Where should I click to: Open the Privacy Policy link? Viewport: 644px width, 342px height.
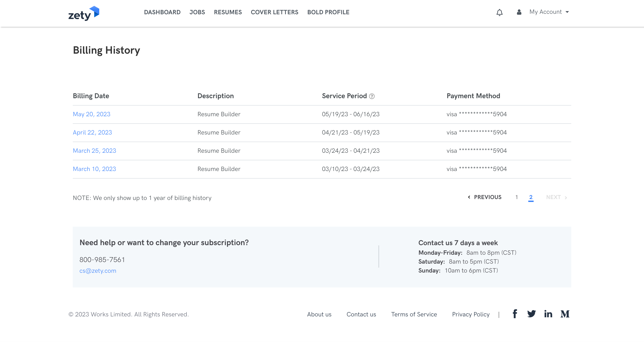tap(471, 314)
